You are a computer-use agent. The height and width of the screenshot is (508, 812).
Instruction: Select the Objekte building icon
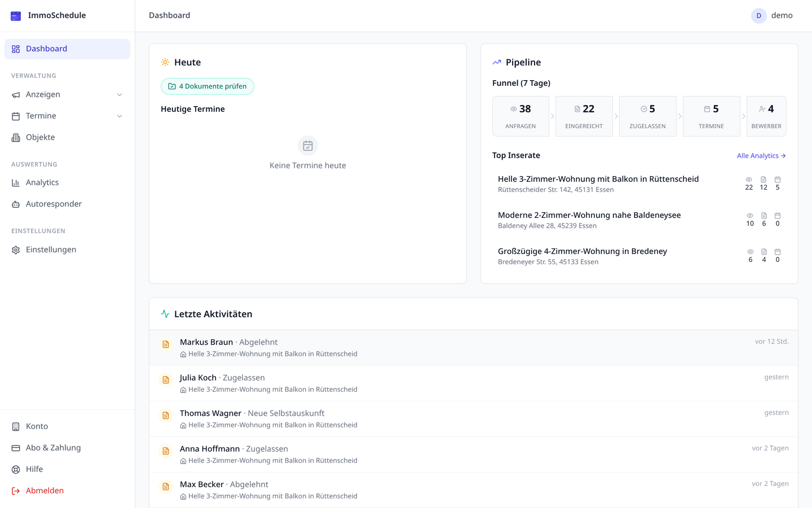(16, 137)
